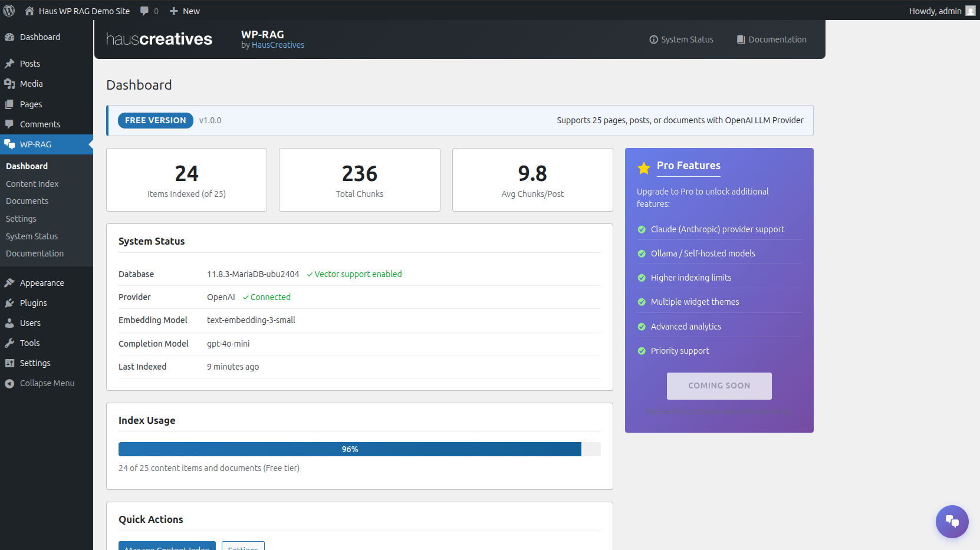The image size is (980, 550).
Task: Click the comments bubble icon in admin bar
Action: [x=144, y=11]
